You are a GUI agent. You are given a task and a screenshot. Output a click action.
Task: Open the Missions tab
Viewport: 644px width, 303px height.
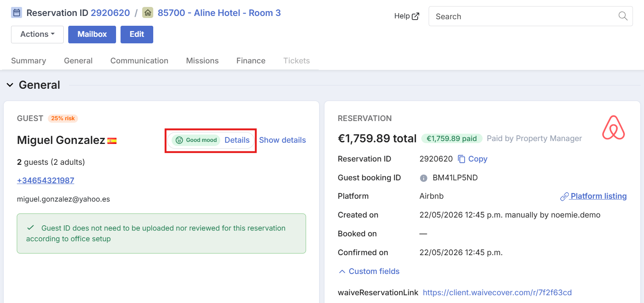coord(202,61)
